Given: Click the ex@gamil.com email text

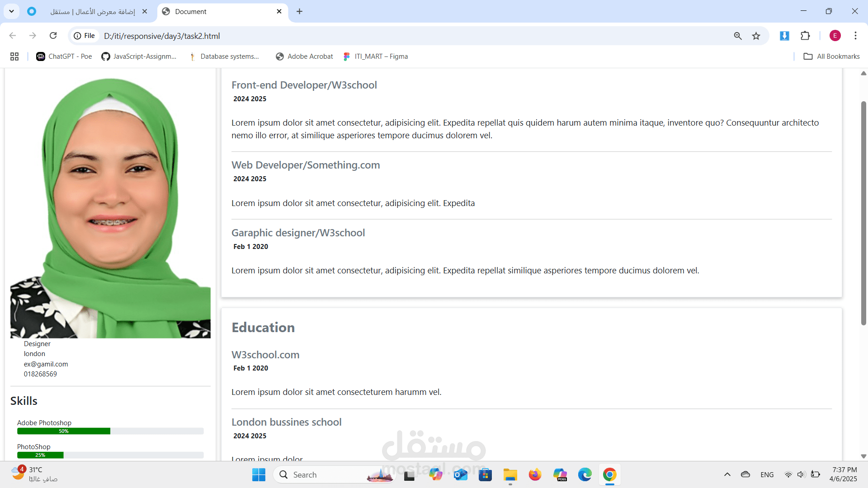Looking at the screenshot, I should (46, 364).
